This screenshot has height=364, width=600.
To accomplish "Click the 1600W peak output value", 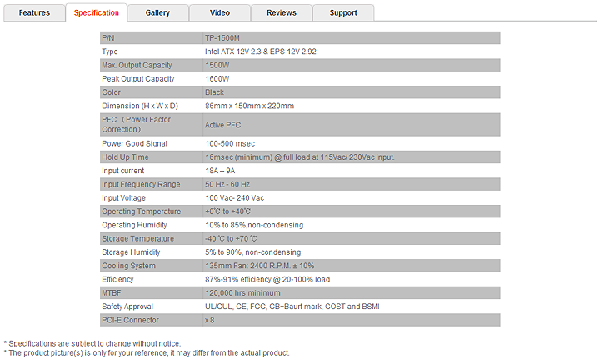I will click(217, 78).
